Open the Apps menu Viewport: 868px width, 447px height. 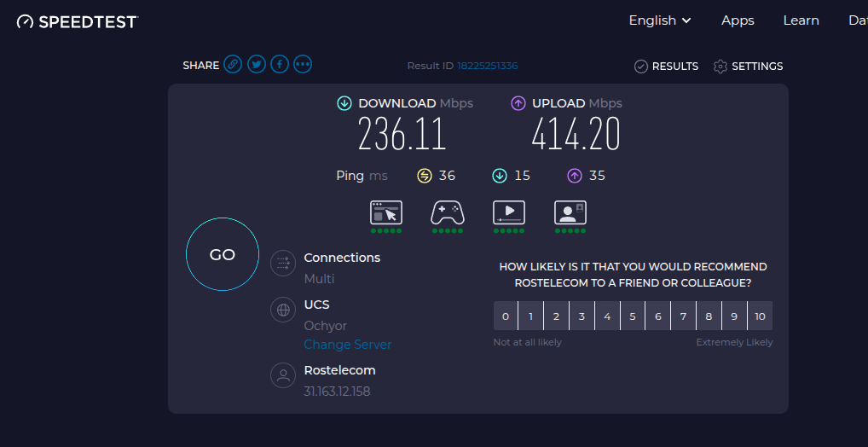pyautogui.click(x=738, y=20)
